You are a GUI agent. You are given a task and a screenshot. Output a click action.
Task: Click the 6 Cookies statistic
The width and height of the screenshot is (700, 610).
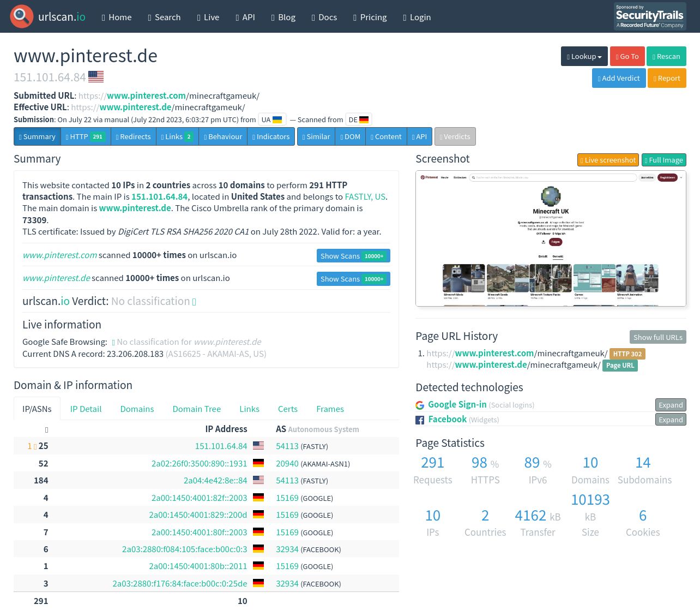tap(643, 523)
